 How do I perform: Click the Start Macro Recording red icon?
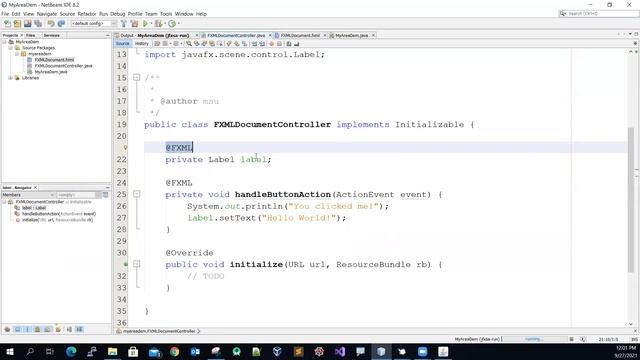click(x=271, y=44)
